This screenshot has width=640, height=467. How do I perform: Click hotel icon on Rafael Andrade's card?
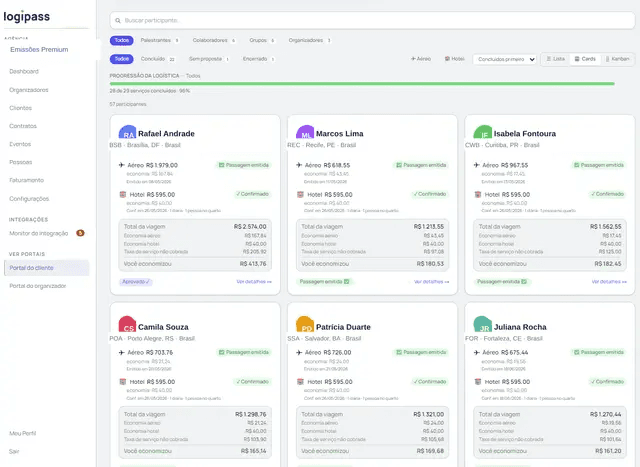pyautogui.click(x=122, y=194)
